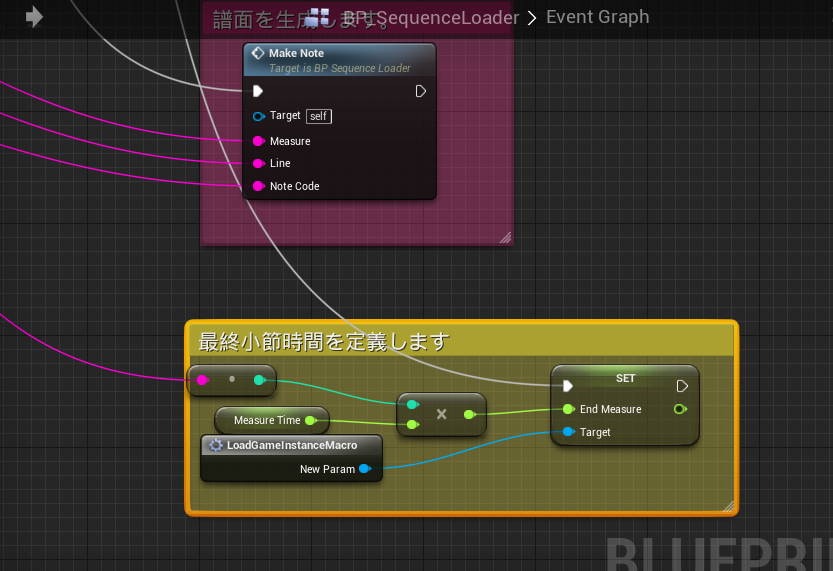The image size is (833, 571).
Task: Click the LoadGameInstanceMacro gear icon
Action: tap(216, 445)
